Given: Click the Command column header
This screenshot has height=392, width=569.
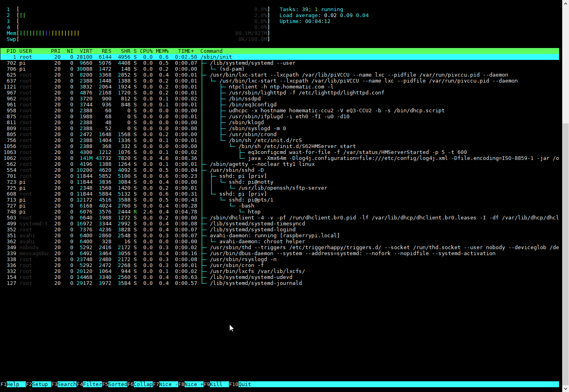Looking at the screenshot, I should (x=211, y=51).
